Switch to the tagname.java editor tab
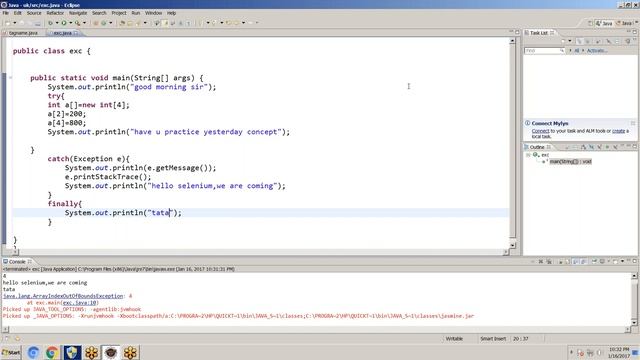 pyautogui.click(x=23, y=33)
